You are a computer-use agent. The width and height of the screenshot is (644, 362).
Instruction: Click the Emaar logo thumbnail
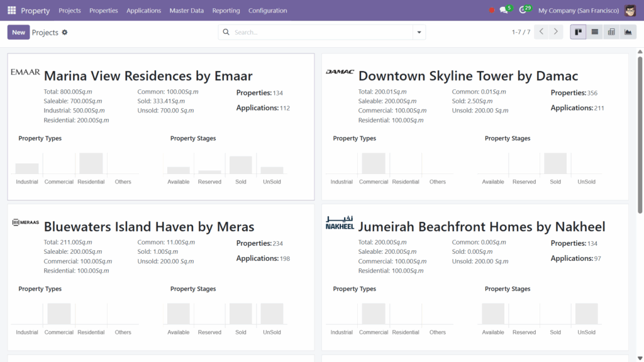[25, 72]
